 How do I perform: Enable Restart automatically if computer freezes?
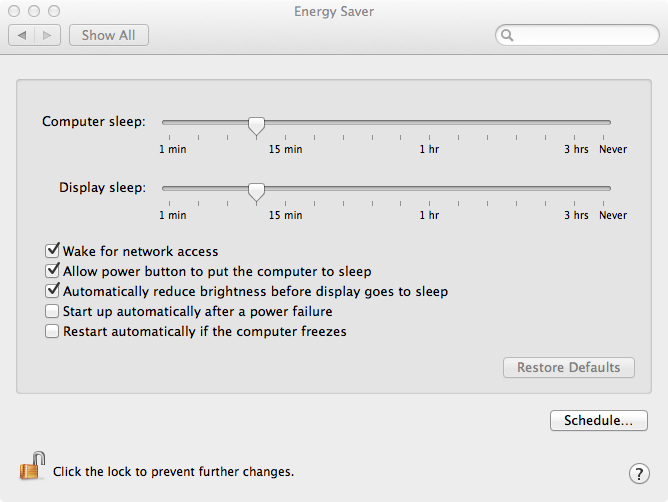pos(52,331)
